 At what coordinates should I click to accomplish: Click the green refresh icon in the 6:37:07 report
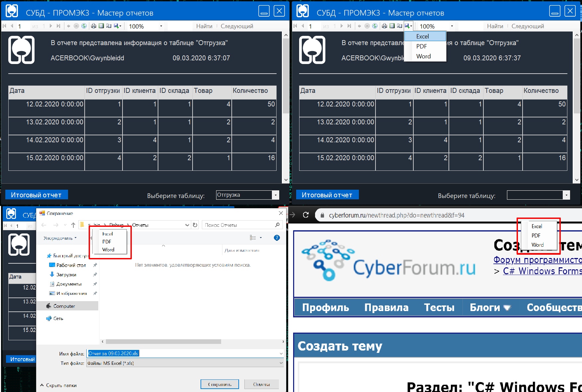coord(84,26)
